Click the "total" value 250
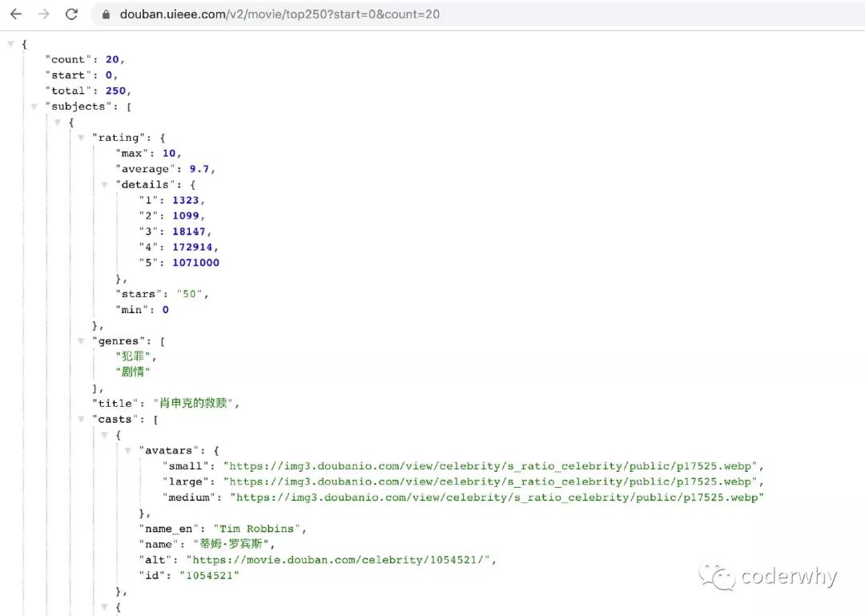Viewport: 865px width, 616px height. 115,91
